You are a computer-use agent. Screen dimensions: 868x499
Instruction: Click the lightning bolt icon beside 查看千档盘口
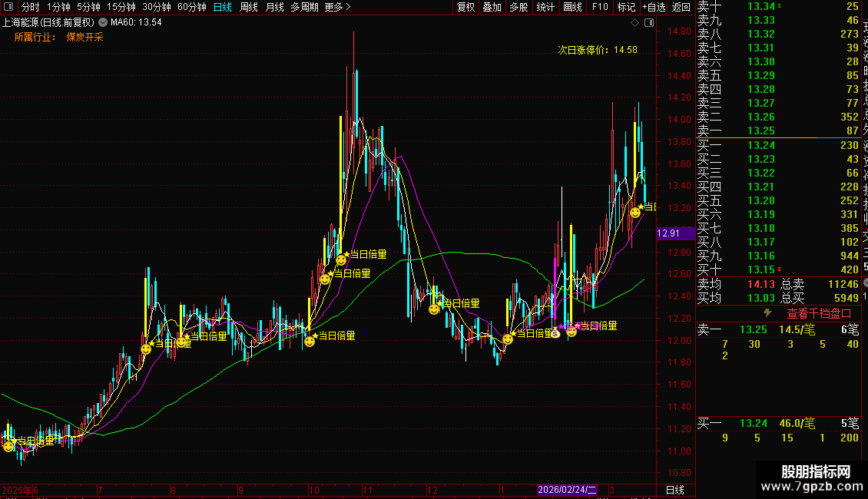click(767, 313)
